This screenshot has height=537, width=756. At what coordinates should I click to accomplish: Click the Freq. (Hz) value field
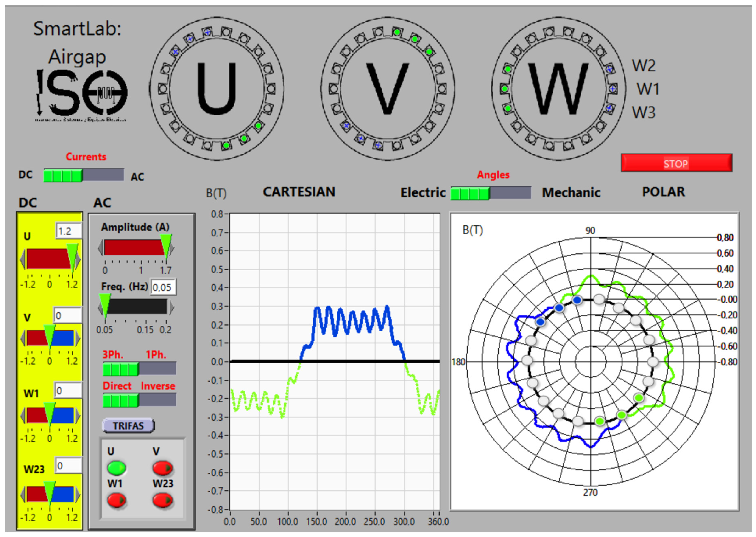point(163,287)
